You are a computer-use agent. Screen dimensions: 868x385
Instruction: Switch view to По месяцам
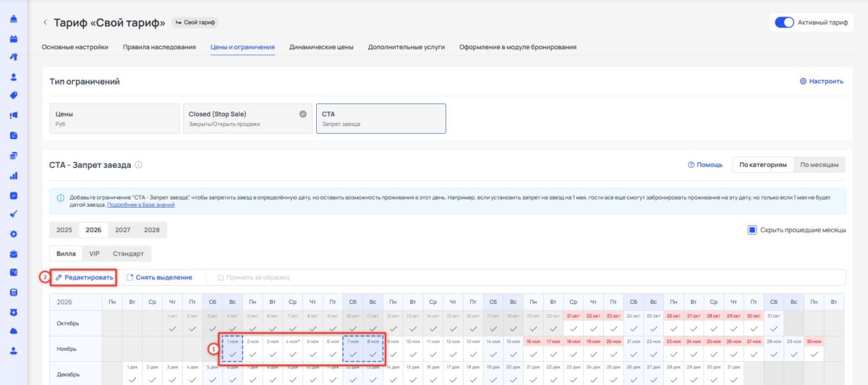[820, 165]
